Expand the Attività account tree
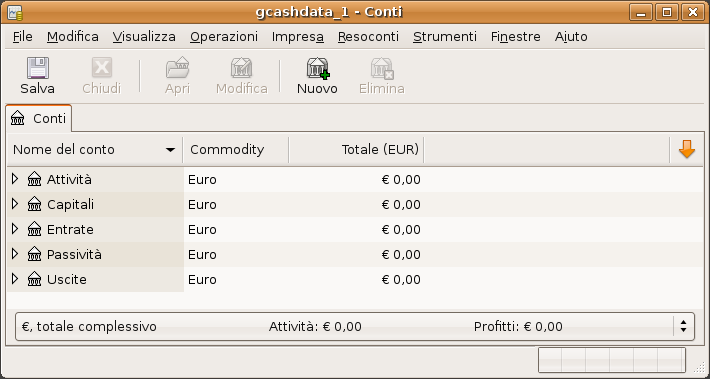This screenshot has width=710, height=379. coord(15,179)
